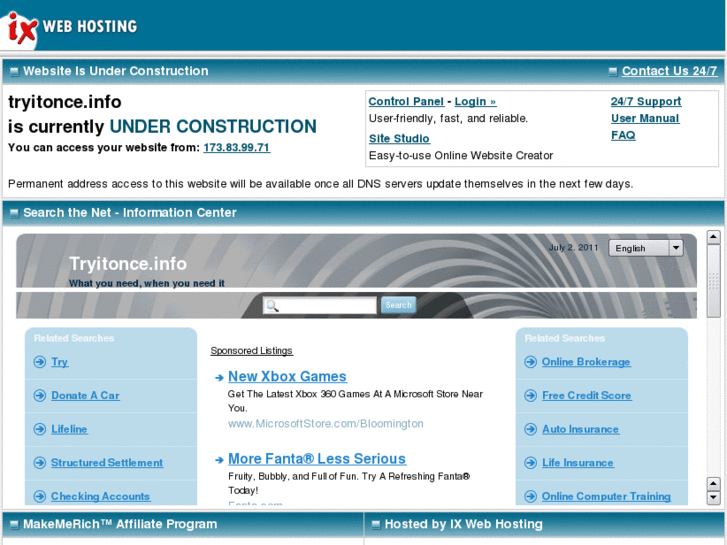Click arrow icon beside Checking Accounts
This screenshot has width=727, height=545.
(40, 496)
